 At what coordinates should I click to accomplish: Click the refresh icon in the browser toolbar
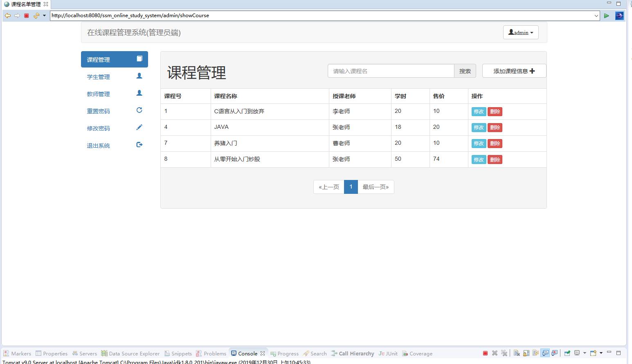tap(36, 16)
